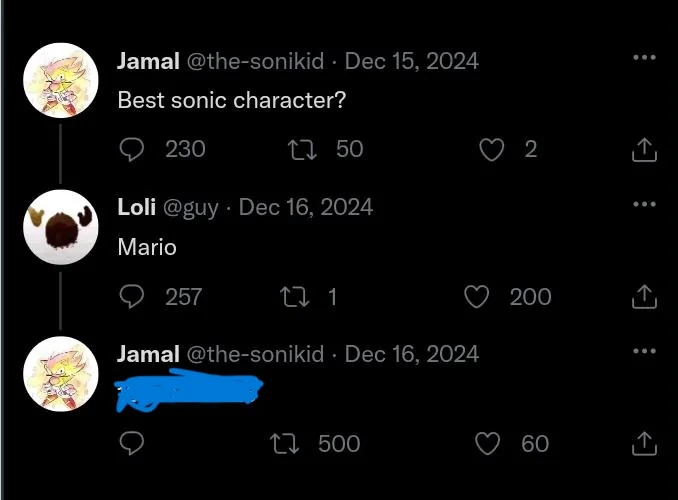Open Jamal's avatar on the first tweet
Viewport: 678px width, 500px height.
tap(61, 80)
